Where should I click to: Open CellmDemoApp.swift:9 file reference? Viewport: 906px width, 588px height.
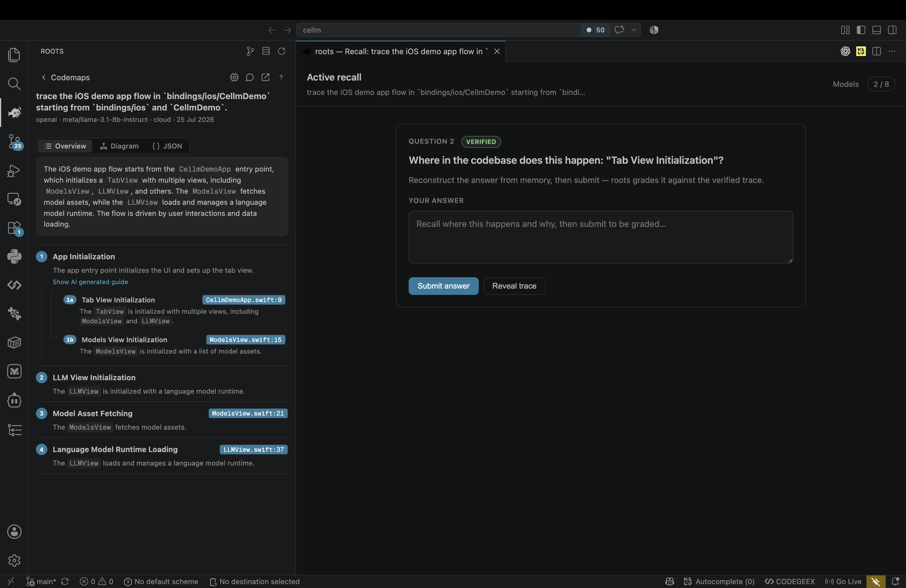(244, 300)
